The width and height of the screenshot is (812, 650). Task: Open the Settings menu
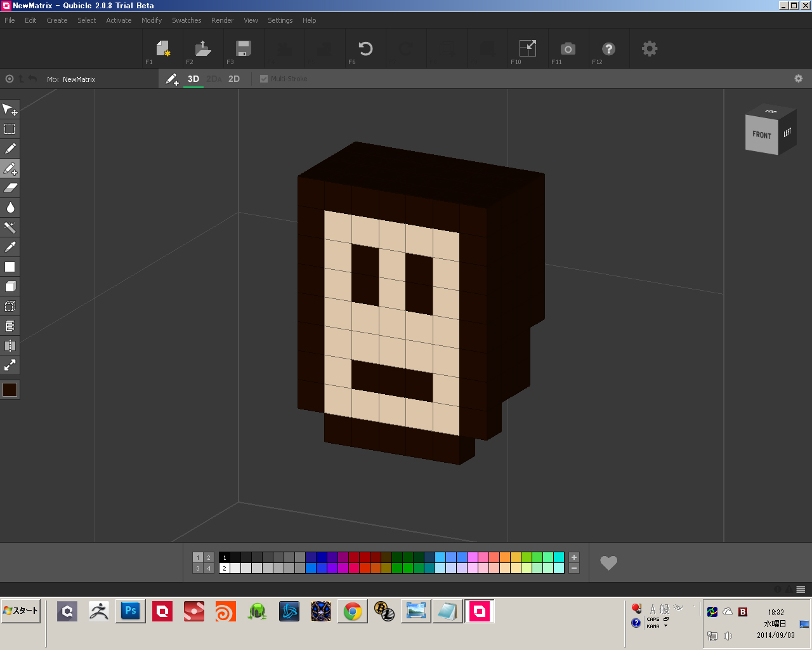point(280,20)
